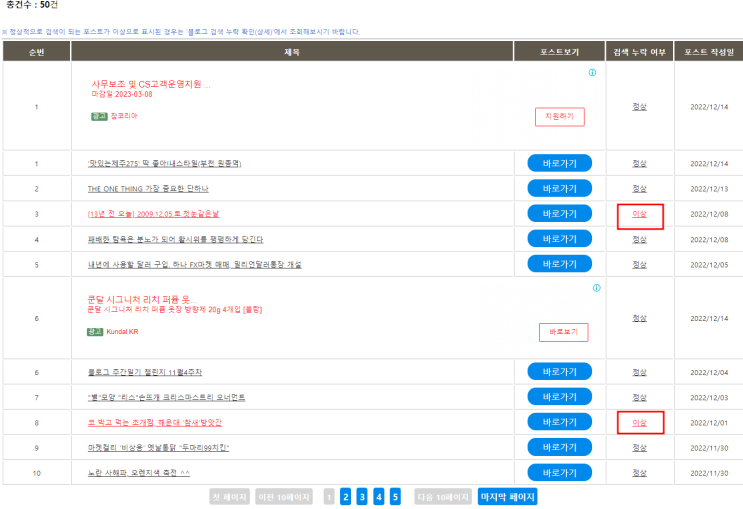Viewport: 743px width, 509px height.
Task: Click the info icon in the Kundal ad row
Action: (x=597, y=288)
